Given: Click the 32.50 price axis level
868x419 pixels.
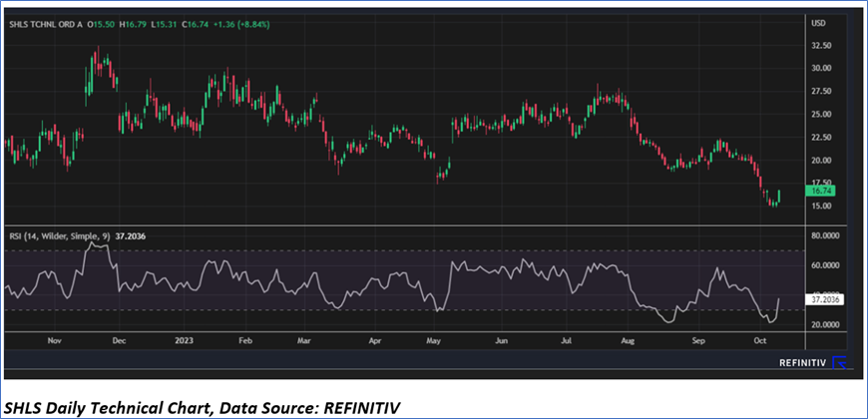Looking at the screenshot, I should [821, 46].
